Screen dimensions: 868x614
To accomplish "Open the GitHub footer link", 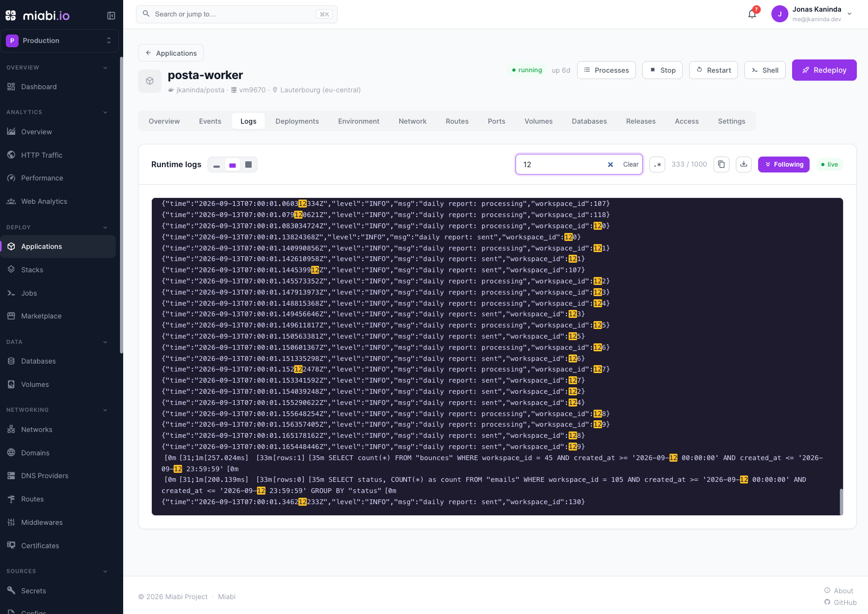I will (x=840, y=602).
